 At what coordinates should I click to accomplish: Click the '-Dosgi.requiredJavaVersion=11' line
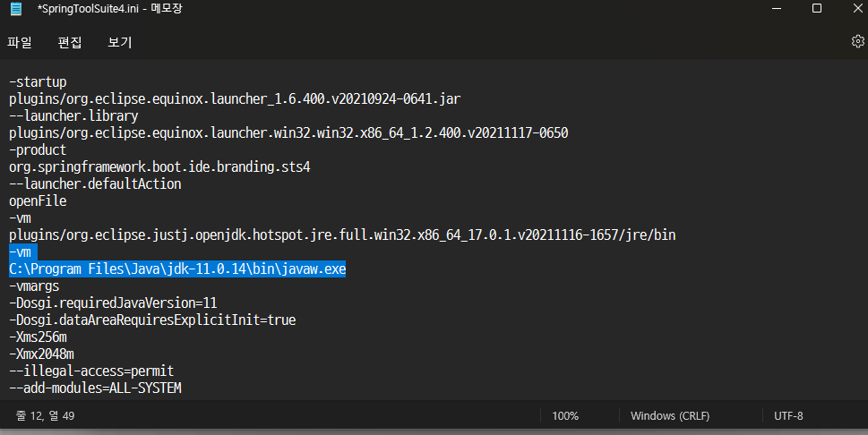tap(113, 303)
